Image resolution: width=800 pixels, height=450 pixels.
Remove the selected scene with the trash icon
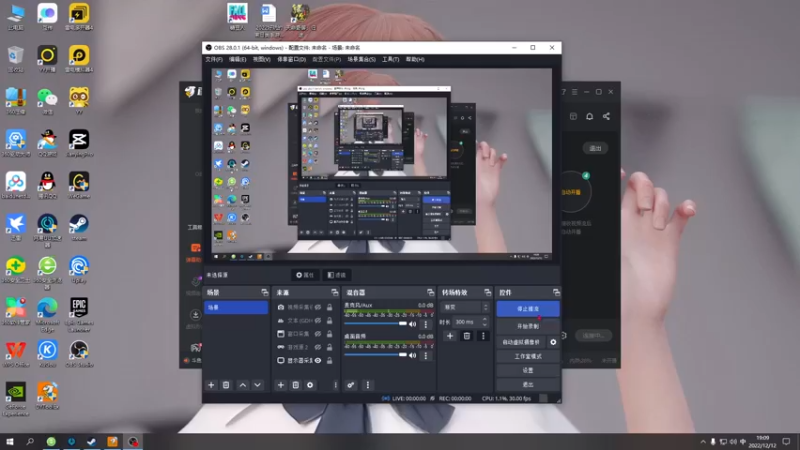click(226, 385)
